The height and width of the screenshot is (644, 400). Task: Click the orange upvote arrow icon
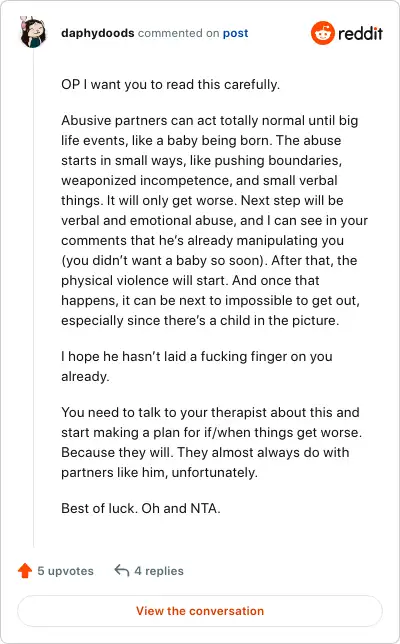tap(25, 570)
